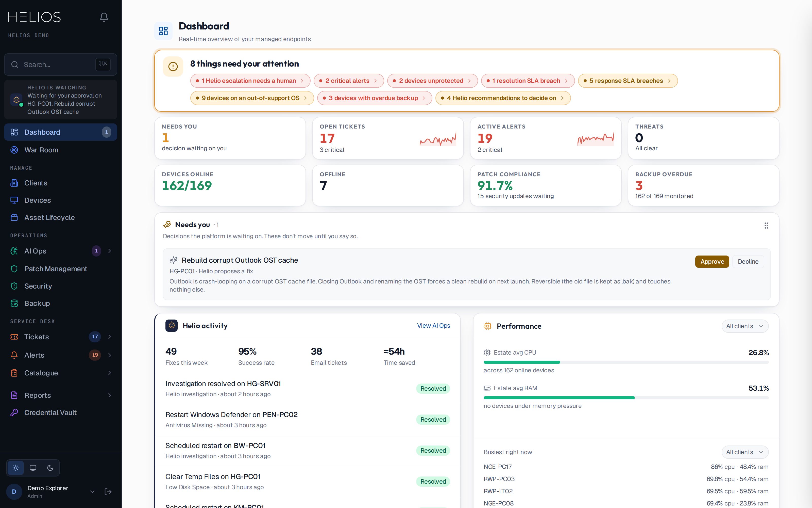Screen dimensions: 812x508
Task: Decline the Outlook OST cache fix
Action: tap(748, 262)
